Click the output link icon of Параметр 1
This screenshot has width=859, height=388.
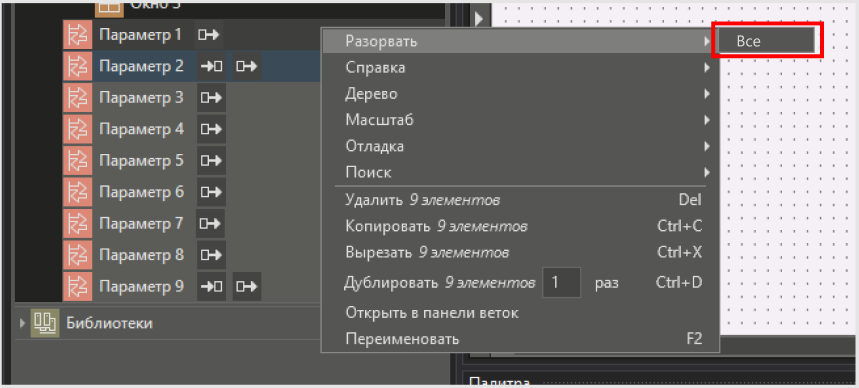tap(209, 35)
